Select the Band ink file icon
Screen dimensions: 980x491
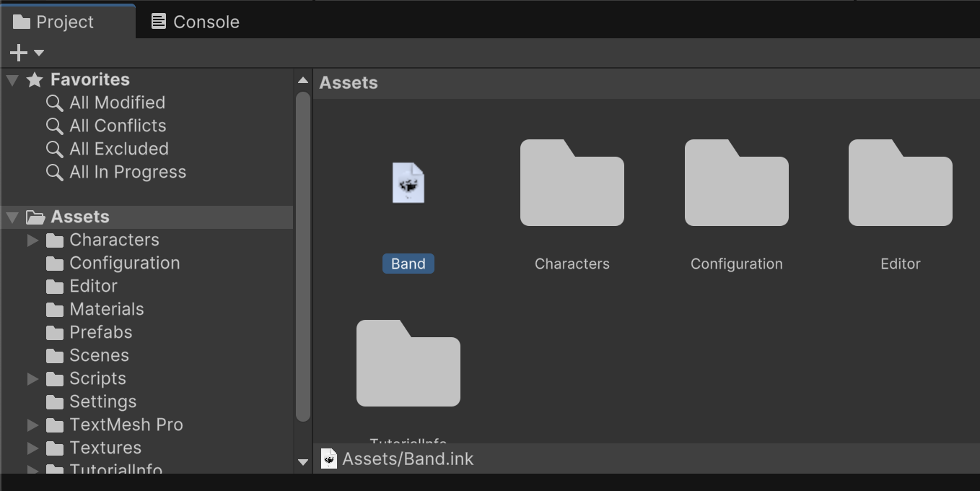[408, 183]
